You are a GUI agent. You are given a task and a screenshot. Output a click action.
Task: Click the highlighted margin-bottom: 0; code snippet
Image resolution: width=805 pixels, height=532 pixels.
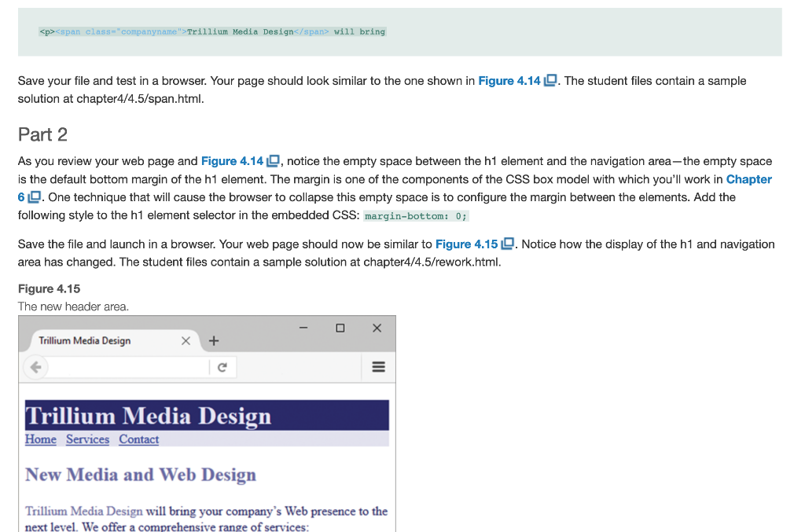click(416, 215)
